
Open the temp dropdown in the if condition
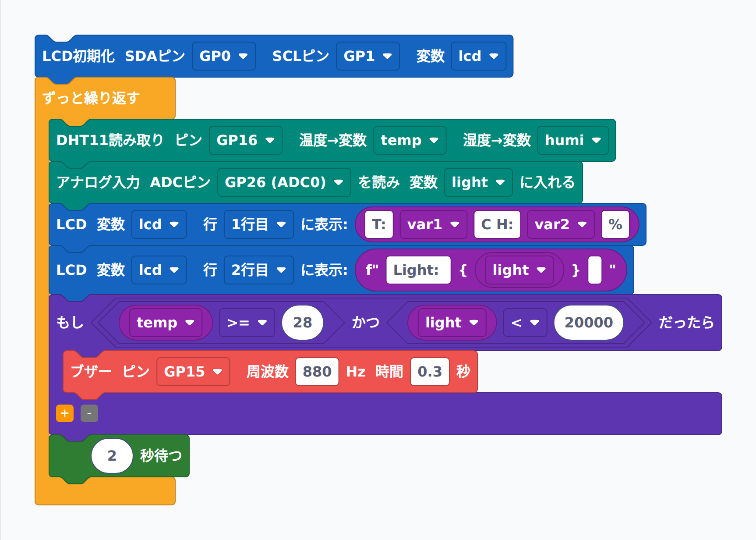click(x=166, y=323)
